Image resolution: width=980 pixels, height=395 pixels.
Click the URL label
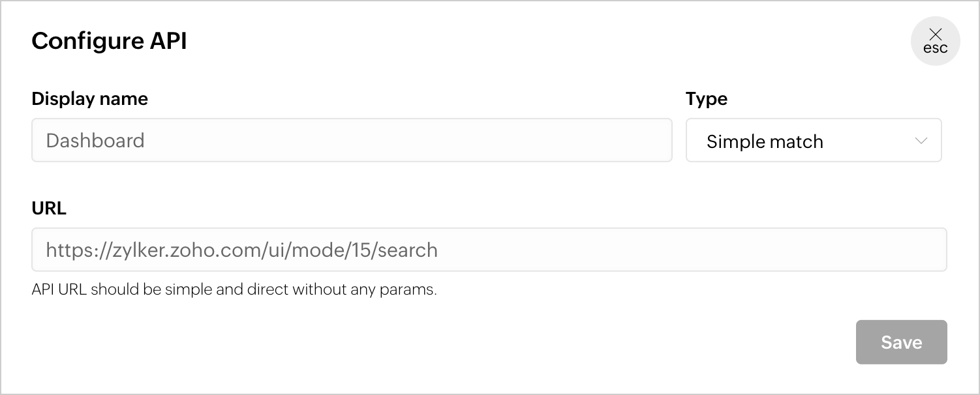pos(49,208)
